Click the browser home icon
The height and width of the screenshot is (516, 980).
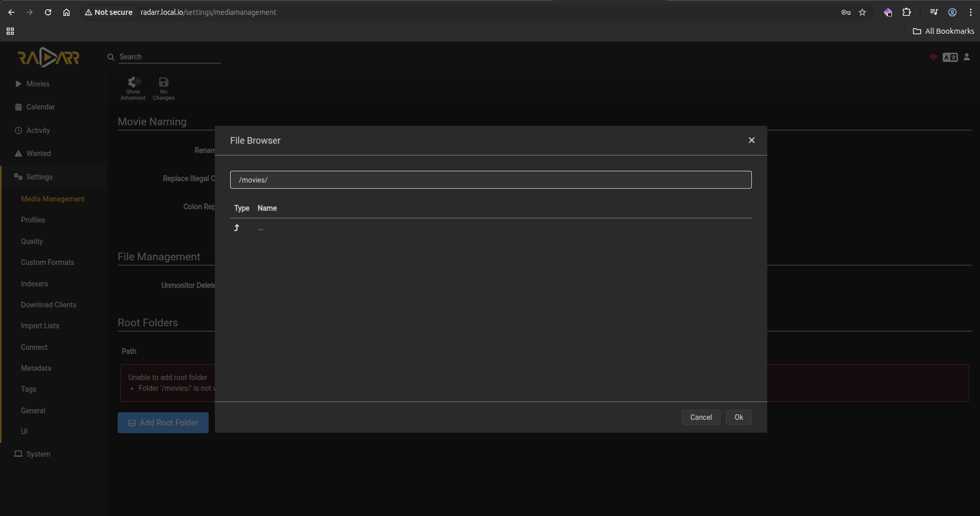[66, 12]
